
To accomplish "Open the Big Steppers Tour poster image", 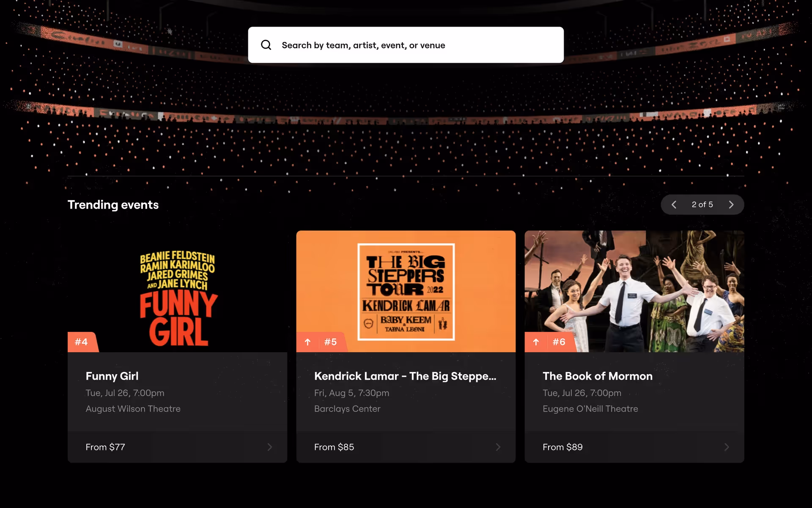I will pos(406,292).
